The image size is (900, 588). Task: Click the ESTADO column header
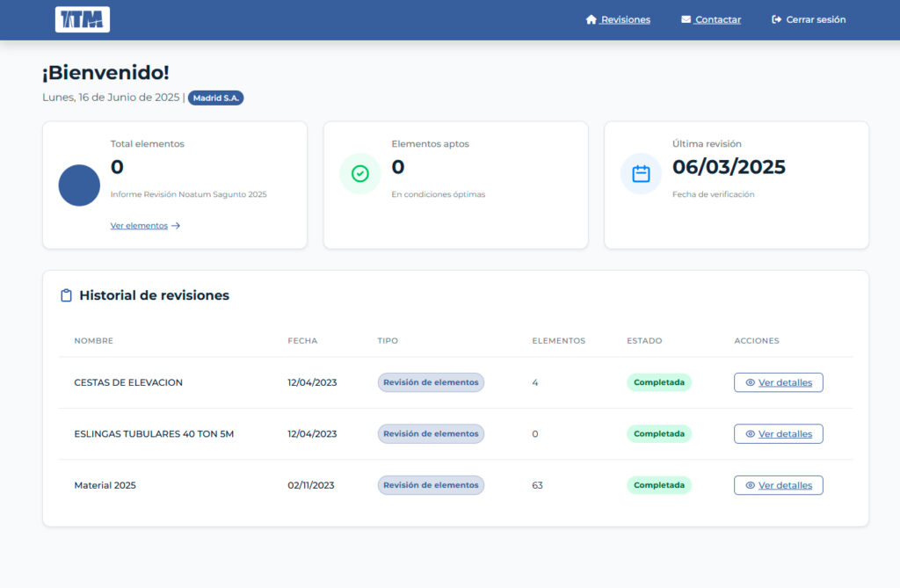(x=644, y=340)
